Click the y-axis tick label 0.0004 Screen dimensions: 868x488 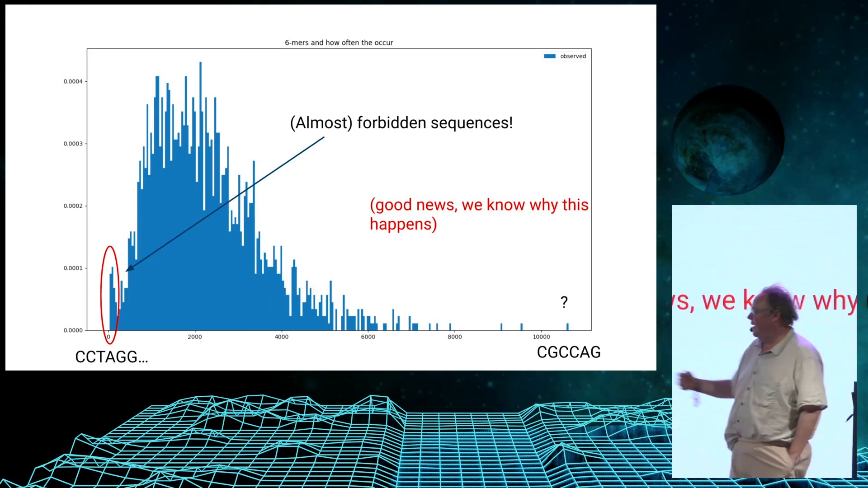tap(73, 81)
